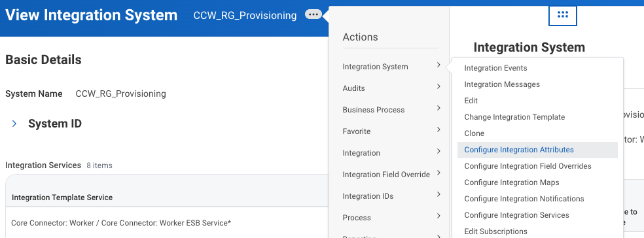Expand the Audits submenu arrow
The width and height of the screenshot is (644, 238).
click(x=438, y=86)
